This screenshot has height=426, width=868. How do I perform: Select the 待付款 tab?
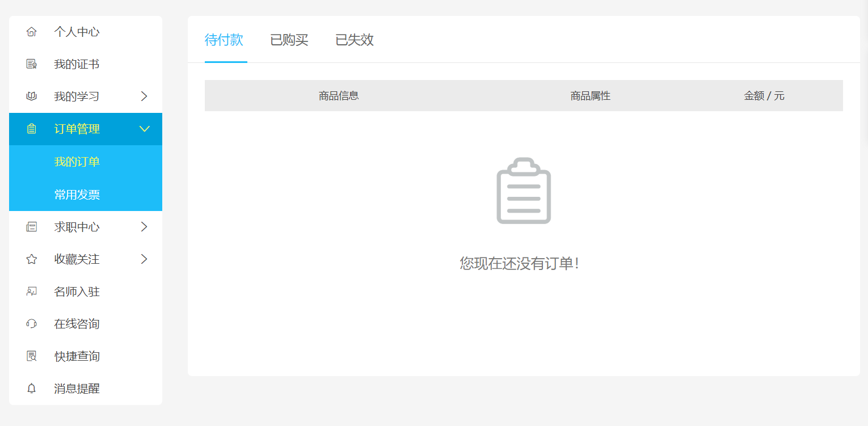(x=224, y=40)
